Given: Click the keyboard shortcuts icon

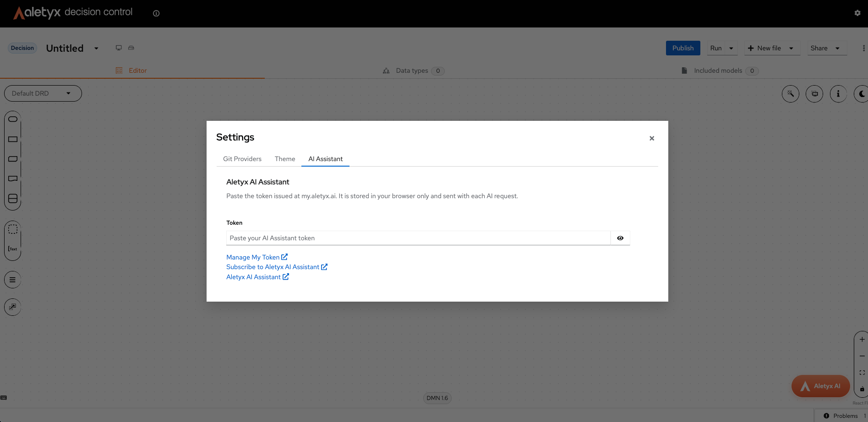Looking at the screenshot, I should tap(4, 398).
